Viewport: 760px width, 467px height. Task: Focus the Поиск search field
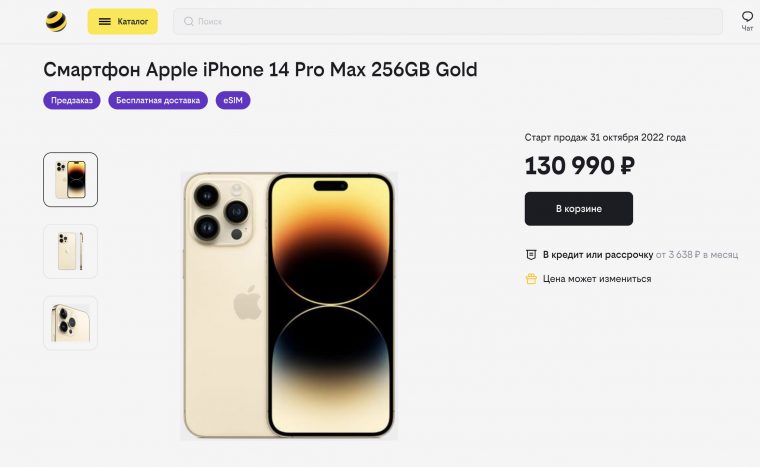(450, 21)
